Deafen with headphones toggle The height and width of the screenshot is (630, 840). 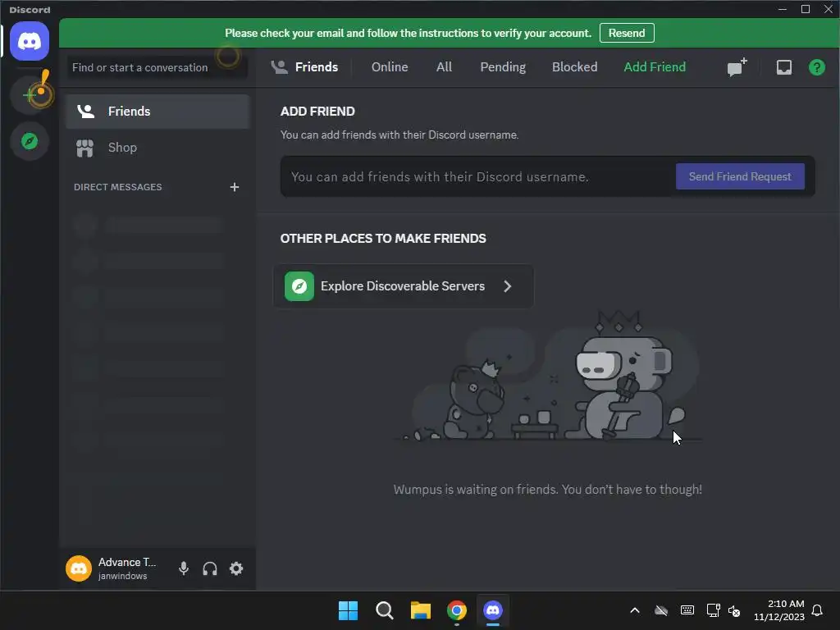coord(210,568)
